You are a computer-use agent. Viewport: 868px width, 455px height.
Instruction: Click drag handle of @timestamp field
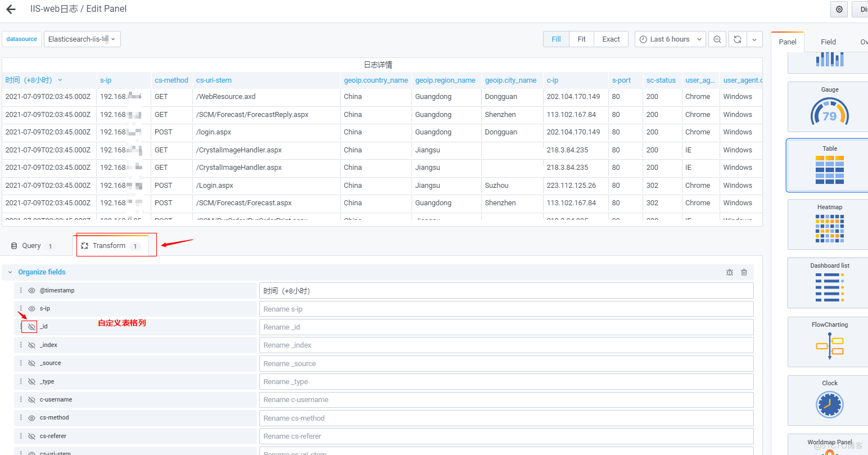(21, 290)
